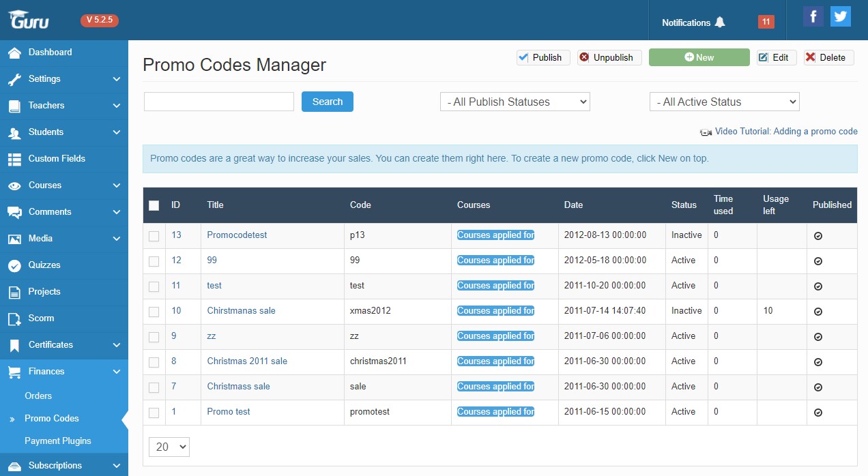Screen dimensions: 868x476
Task: Click the search text field
Action: 219,102
